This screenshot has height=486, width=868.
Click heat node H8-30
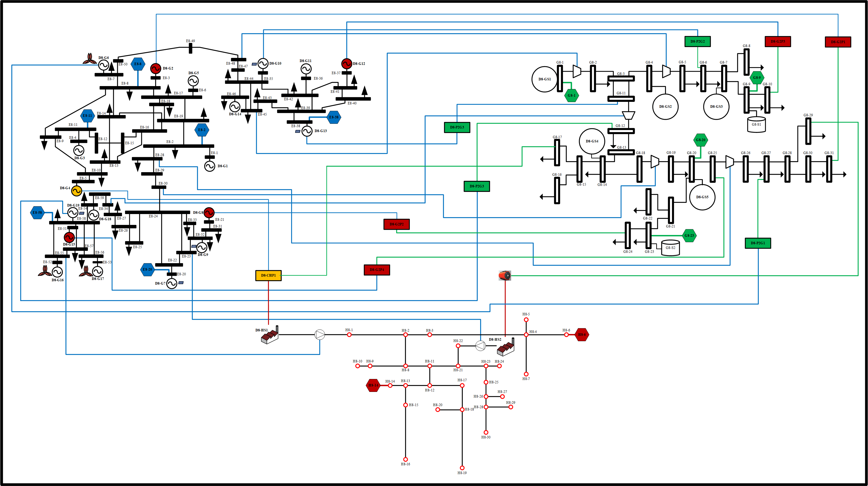point(486,432)
